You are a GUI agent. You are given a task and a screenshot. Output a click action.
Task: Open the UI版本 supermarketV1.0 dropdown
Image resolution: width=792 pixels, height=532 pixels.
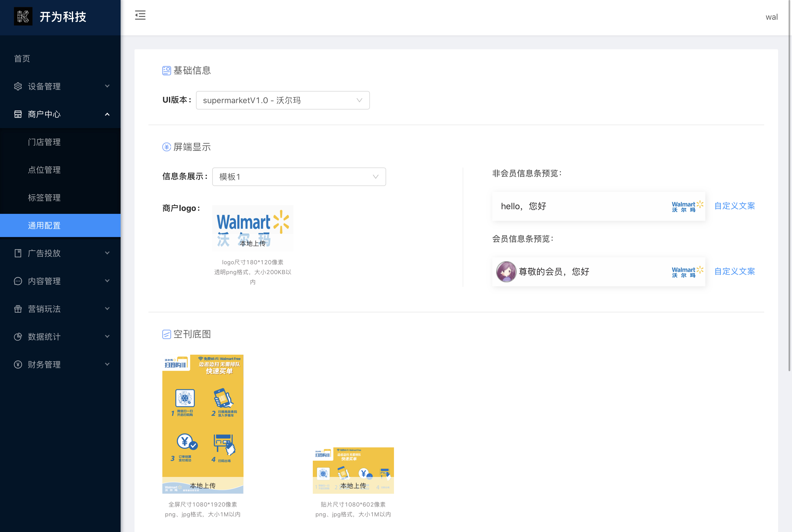pyautogui.click(x=283, y=100)
